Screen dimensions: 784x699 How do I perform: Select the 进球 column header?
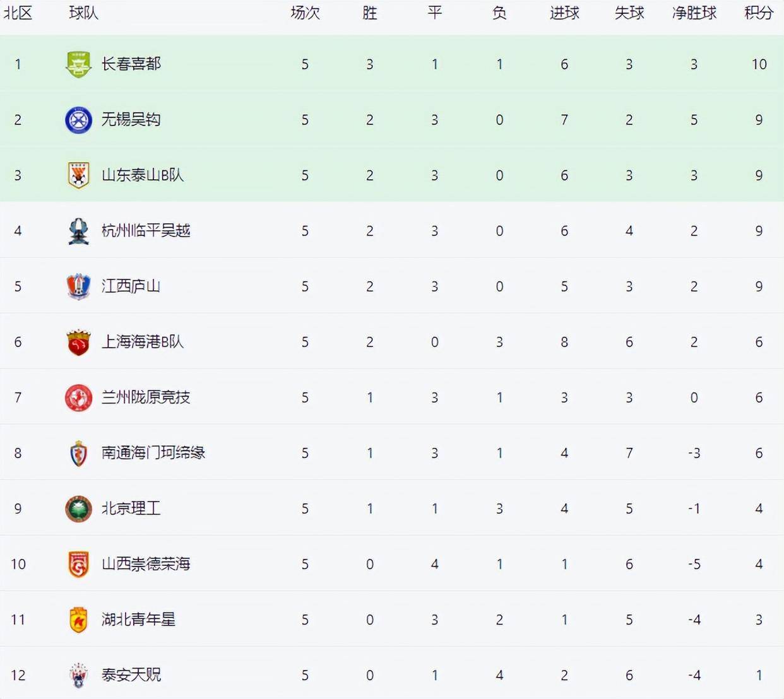pyautogui.click(x=564, y=13)
